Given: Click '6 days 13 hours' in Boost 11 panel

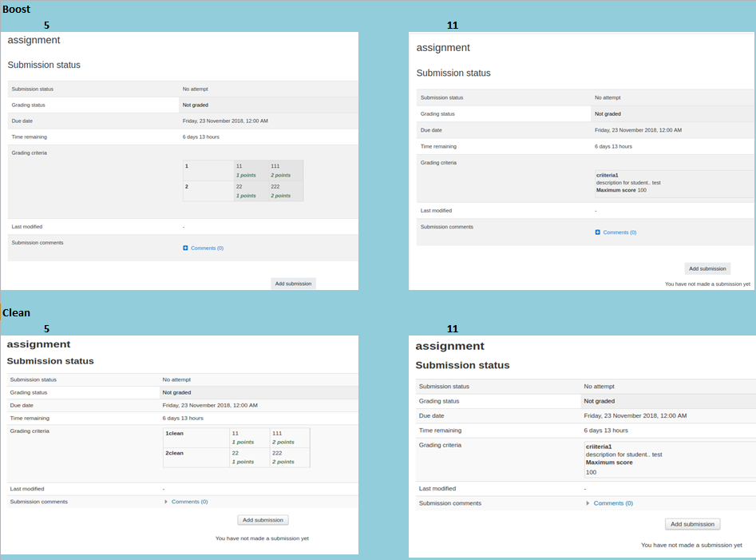Looking at the screenshot, I should coord(613,147).
